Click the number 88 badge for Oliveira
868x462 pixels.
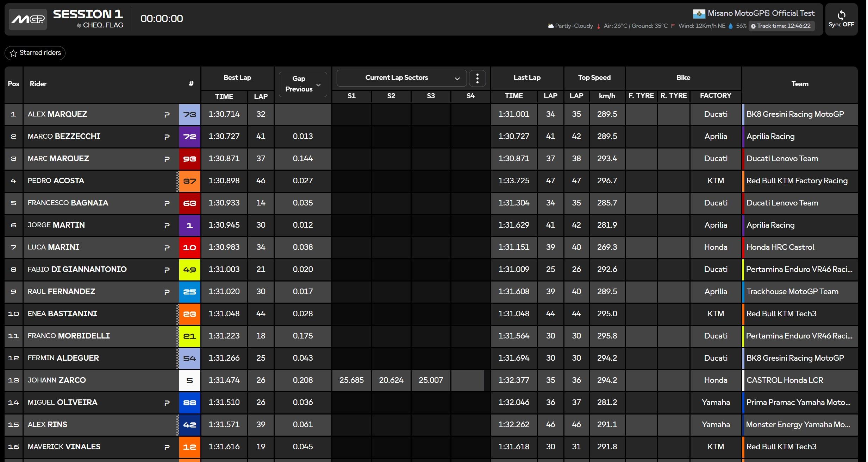tap(190, 403)
